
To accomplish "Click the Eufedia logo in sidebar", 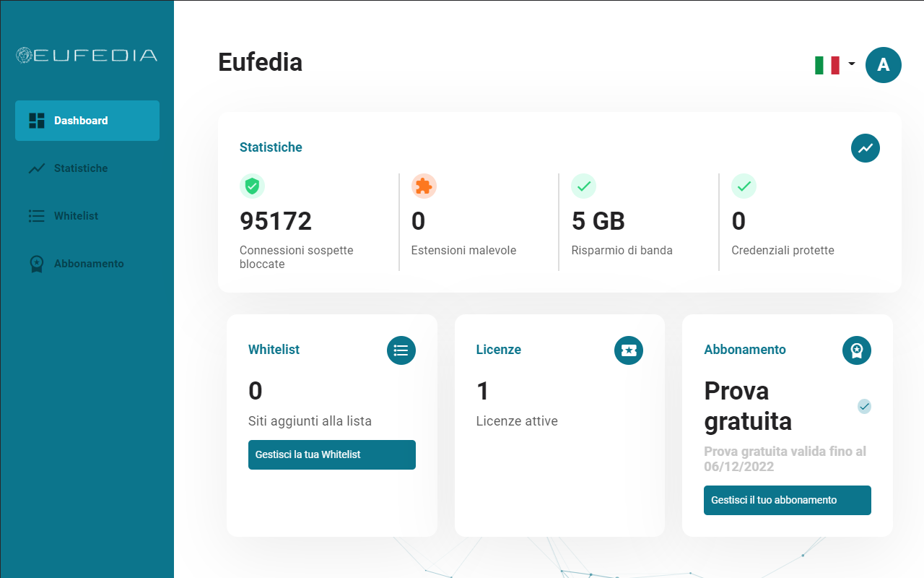I will pyautogui.click(x=87, y=55).
